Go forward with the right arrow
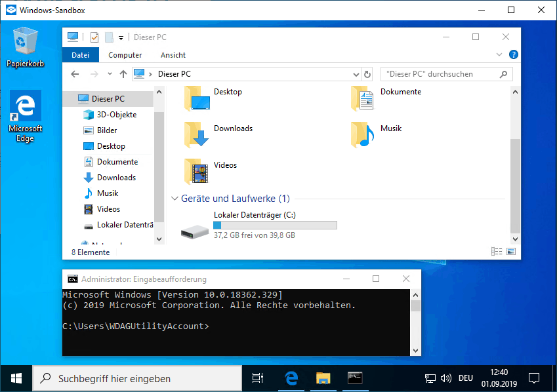 point(94,74)
